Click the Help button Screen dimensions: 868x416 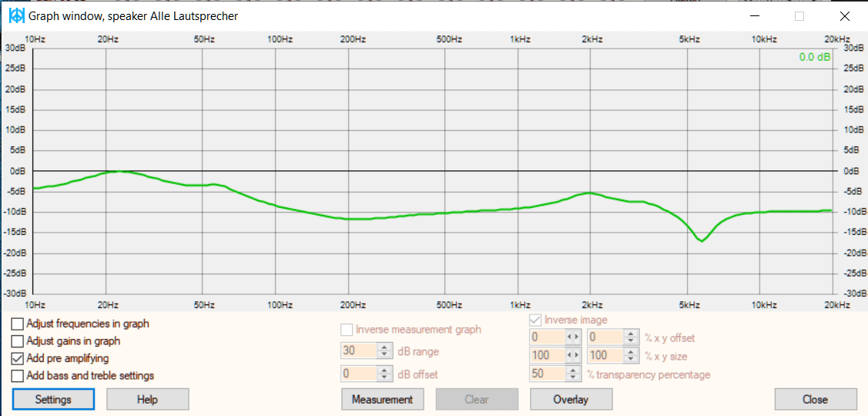tap(147, 399)
